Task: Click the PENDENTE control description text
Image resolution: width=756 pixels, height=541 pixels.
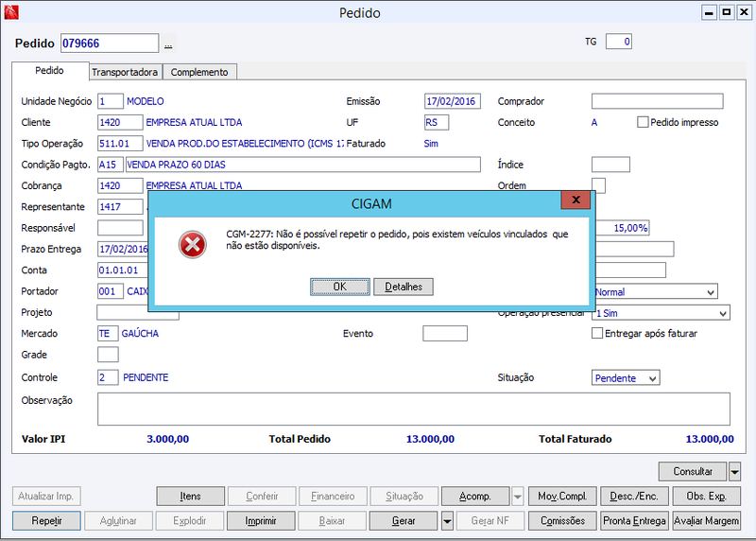Action: [x=146, y=377]
